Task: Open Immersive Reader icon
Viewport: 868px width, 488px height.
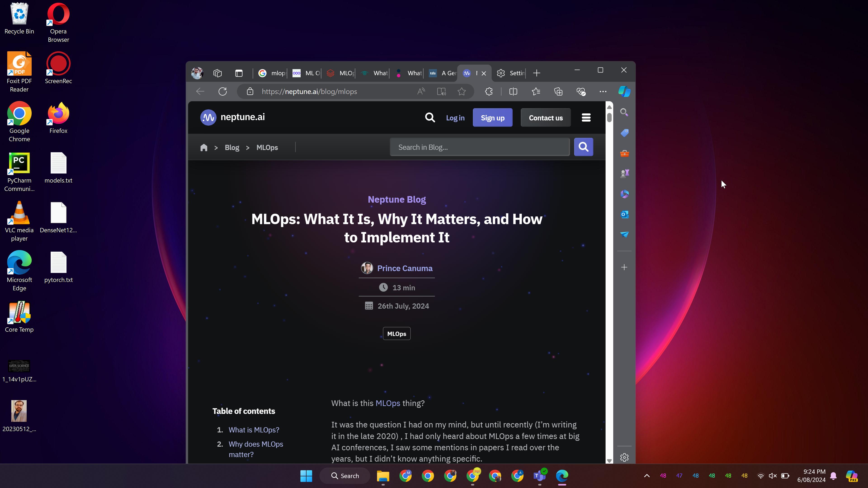Action: coord(441,91)
